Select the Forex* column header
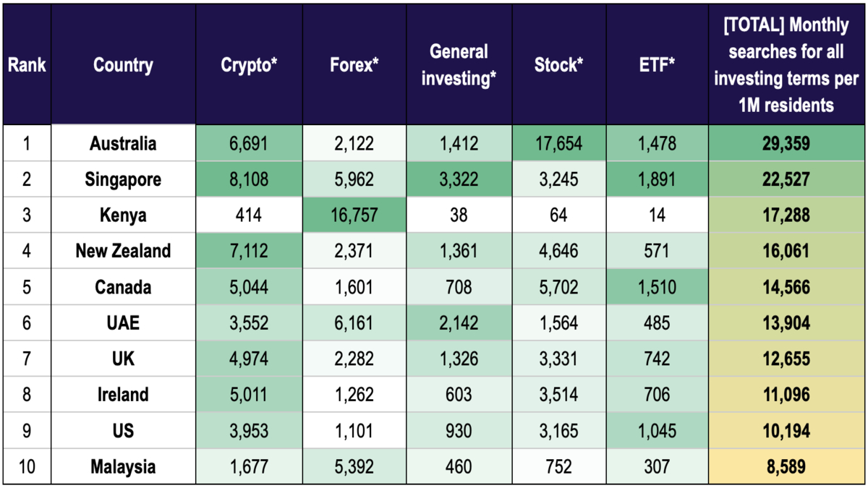 point(354,65)
